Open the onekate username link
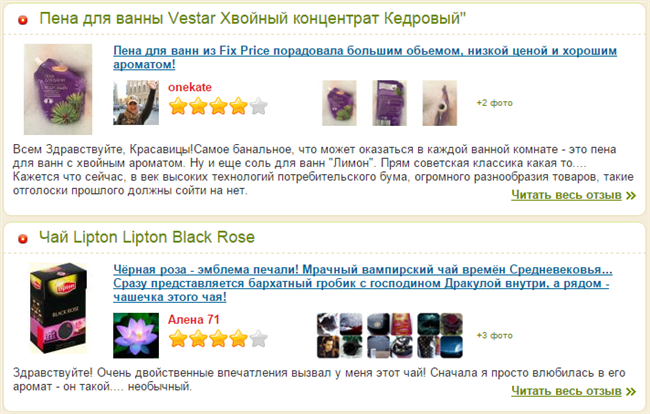This screenshot has width=650, height=414. pyautogui.click(x=190, y=87)
